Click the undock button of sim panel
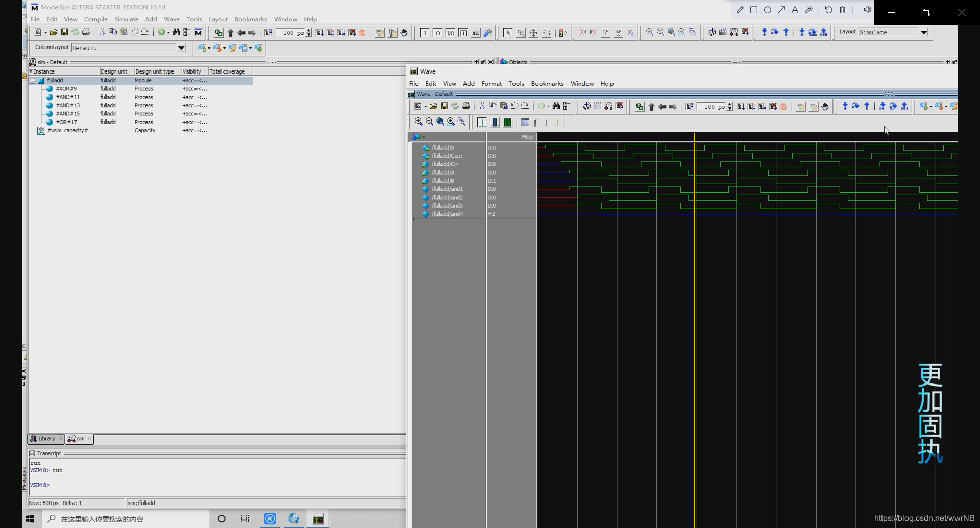The height and width of the screenshot is (528, 980). (x=483, y=62)
